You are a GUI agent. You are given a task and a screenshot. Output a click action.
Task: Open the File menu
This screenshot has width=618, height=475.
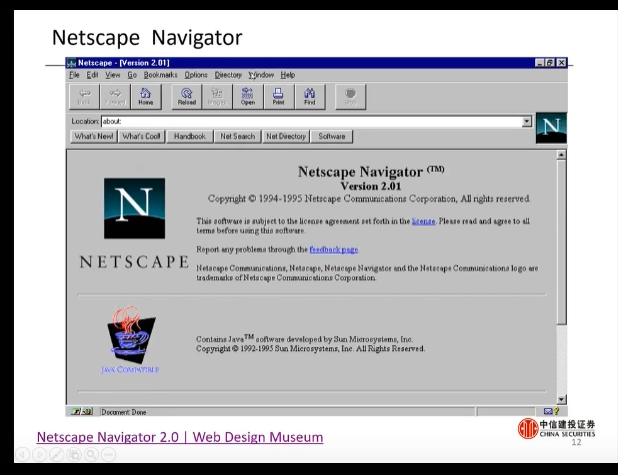tap(74, 75)
